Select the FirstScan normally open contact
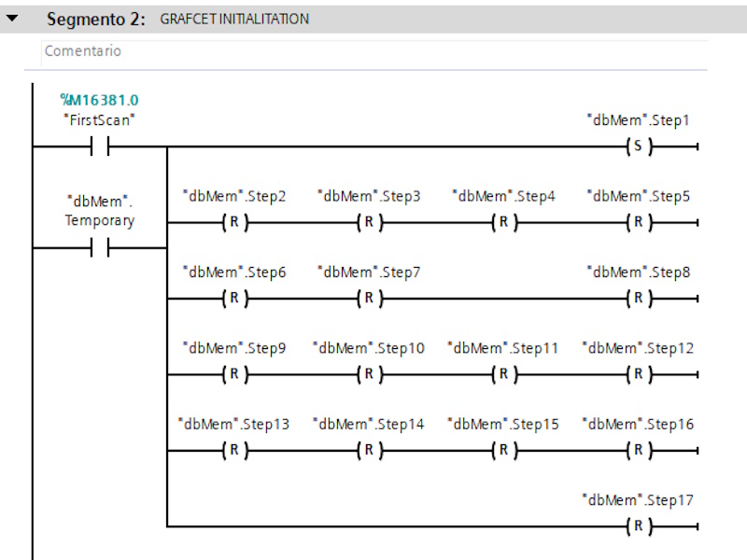The width and height of the screenshot is (747, 560). coord(100,147)
